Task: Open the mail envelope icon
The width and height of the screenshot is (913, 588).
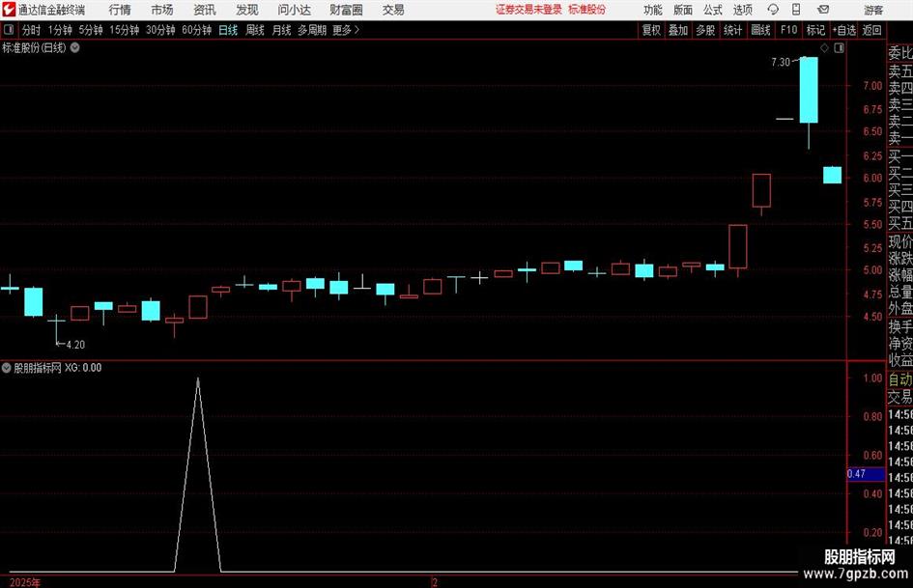Action: 823,10
